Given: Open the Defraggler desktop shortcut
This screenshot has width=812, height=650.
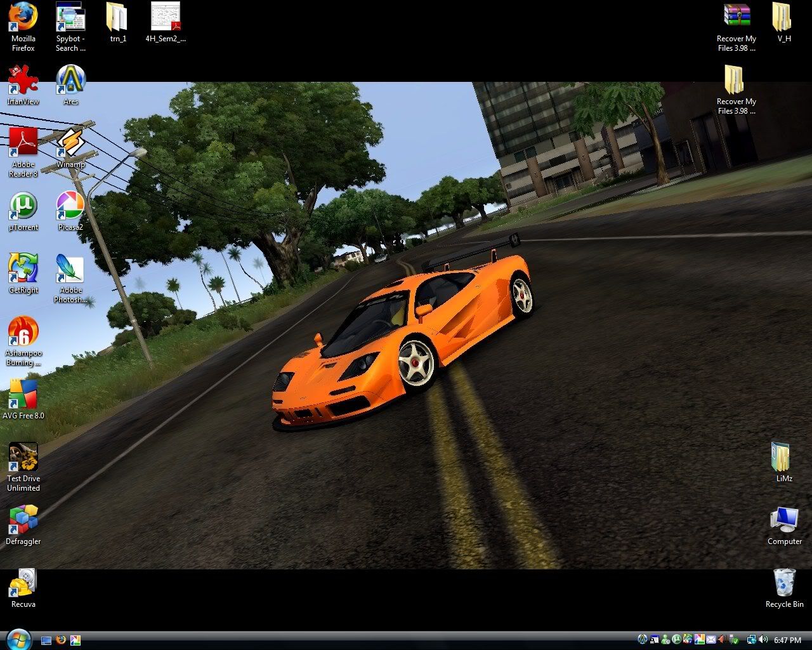Looking at the screenshot, I should click(23, 525).
